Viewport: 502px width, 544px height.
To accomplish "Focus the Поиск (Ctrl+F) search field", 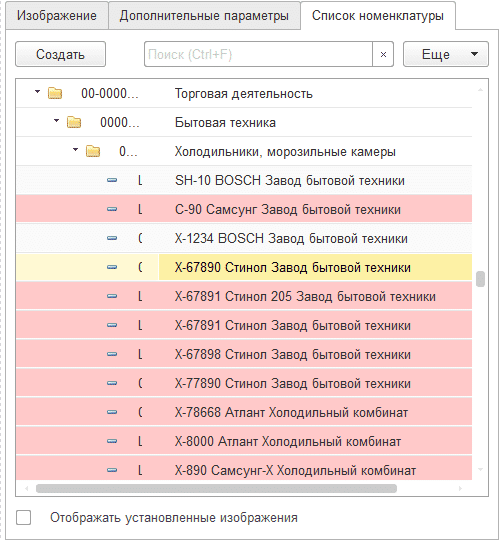I will click(x=258, y=54).
